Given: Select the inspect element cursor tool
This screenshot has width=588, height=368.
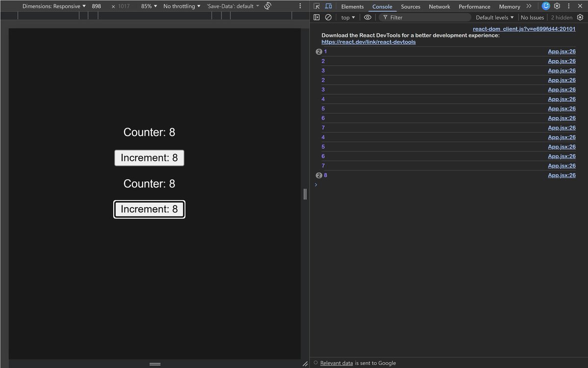Looking at the screenshot, I should pos(316,6).
